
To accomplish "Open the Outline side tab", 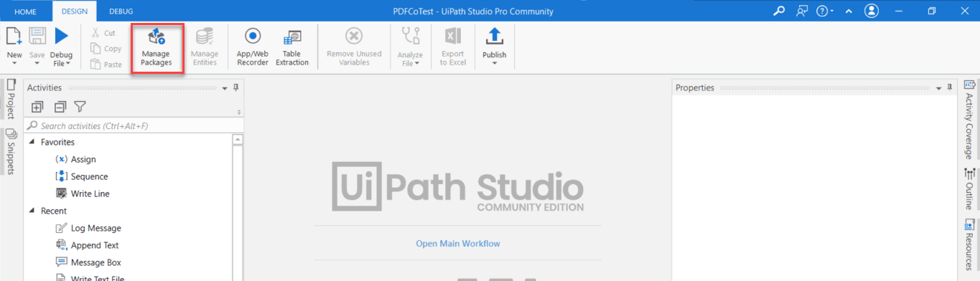I will click(969, 189).
